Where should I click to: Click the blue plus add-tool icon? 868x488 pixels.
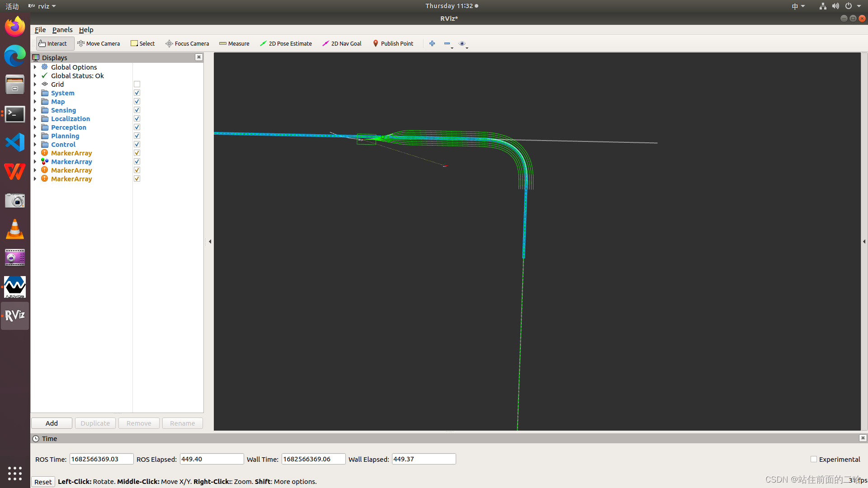[432, 43]
